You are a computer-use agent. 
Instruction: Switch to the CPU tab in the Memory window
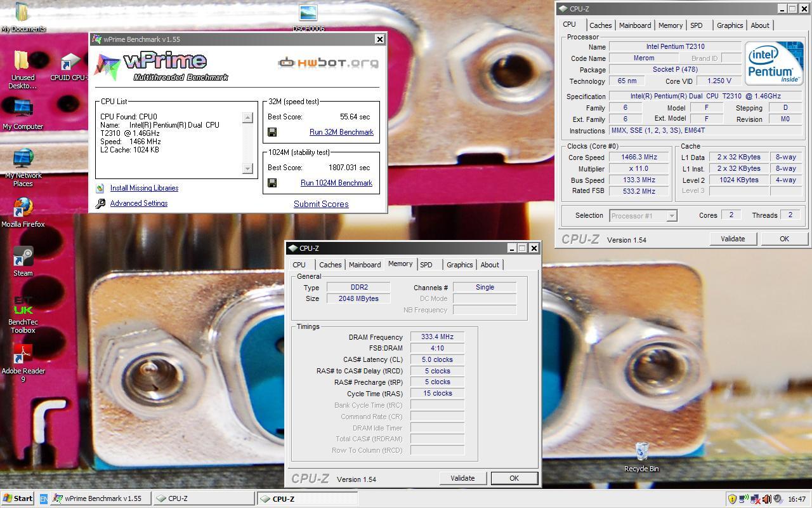coord(299,265)
